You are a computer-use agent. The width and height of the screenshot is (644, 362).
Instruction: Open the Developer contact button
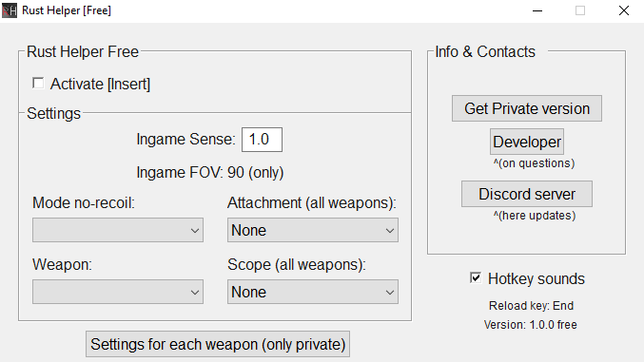point(527,142)
